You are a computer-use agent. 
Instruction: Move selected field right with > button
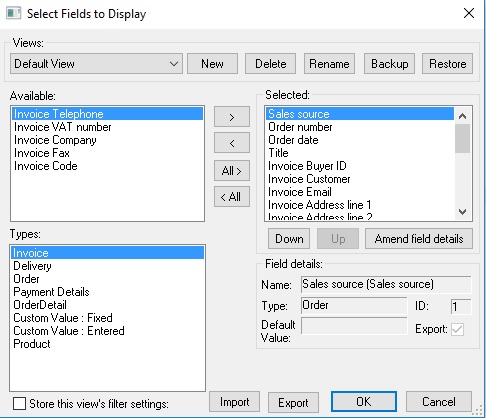coord(232,117)
